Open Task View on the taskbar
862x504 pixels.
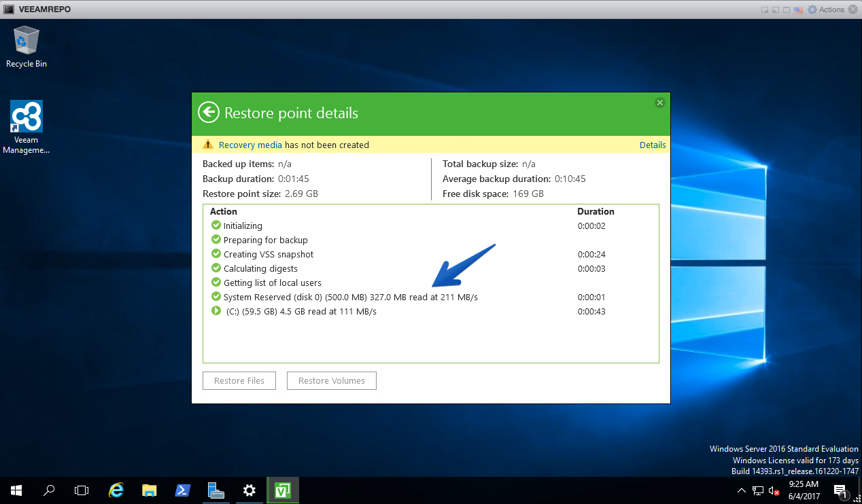pyautogui.click(x=82, y=490)
